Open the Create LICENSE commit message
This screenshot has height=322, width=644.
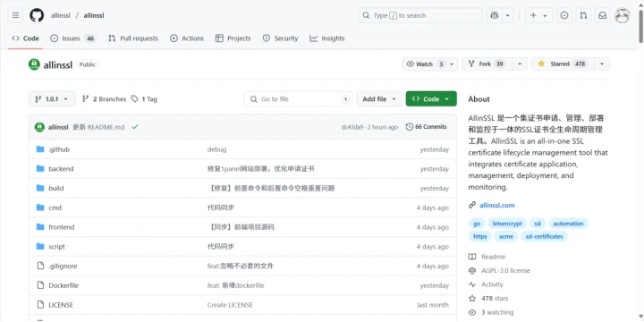coord(230,305)
